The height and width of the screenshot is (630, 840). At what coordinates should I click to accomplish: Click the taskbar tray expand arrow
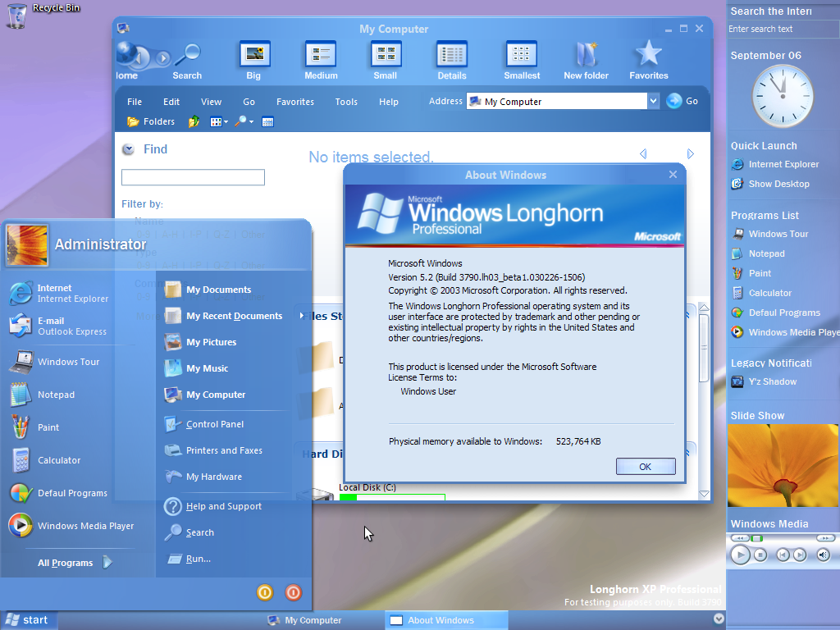pos(719,619)
